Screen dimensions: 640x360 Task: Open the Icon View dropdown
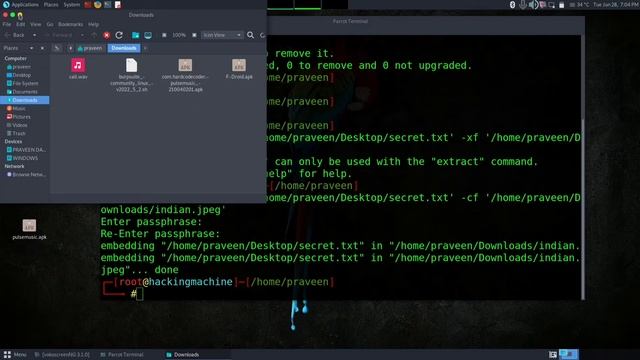(222, 35)
